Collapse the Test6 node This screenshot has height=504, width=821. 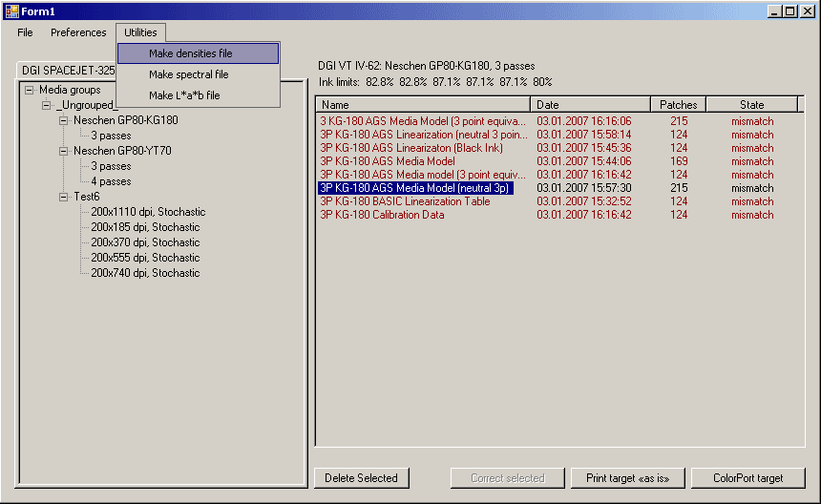[63, 197]
